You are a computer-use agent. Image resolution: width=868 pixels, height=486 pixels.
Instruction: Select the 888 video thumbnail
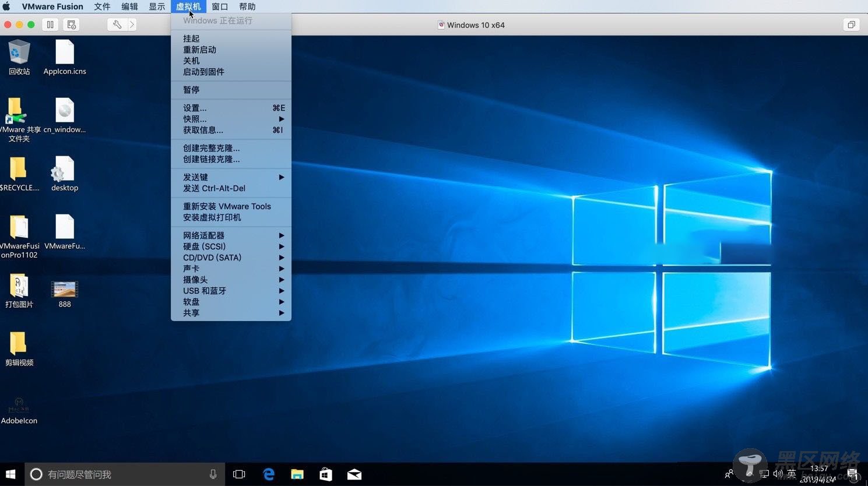click(65, 294)
